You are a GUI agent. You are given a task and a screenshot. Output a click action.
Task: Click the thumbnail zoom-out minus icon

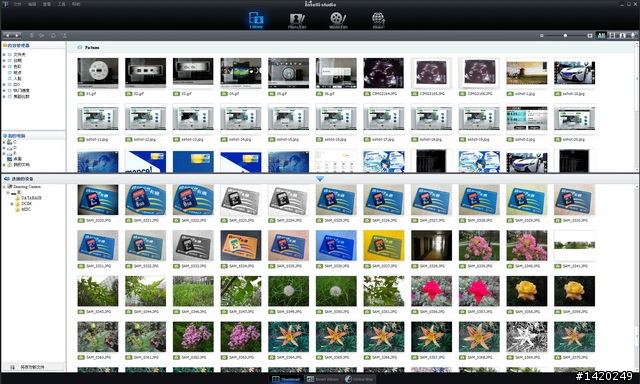click(542, 36)
